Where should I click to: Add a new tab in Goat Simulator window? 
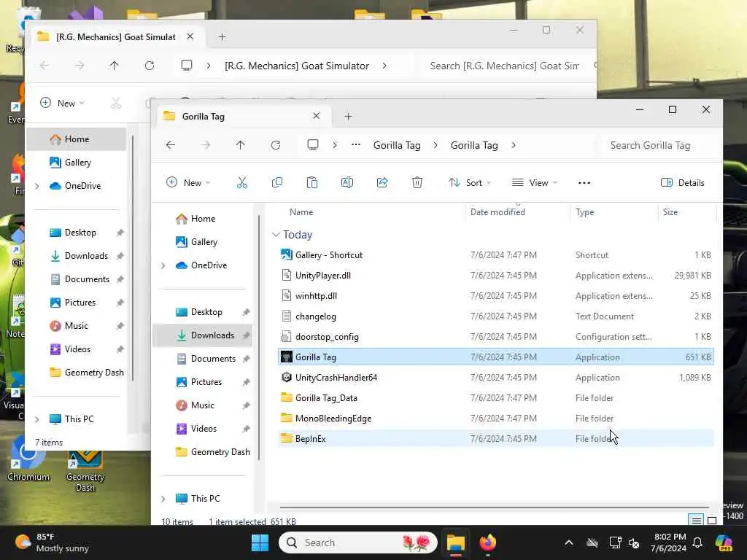pyautogui.click(x=222, y=37)
